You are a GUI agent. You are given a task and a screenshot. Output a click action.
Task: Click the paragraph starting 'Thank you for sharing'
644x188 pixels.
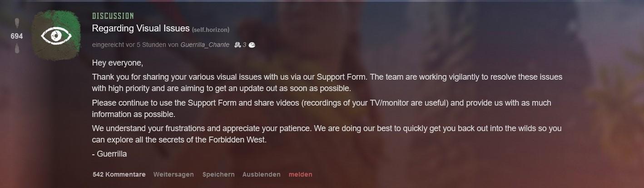327,82
